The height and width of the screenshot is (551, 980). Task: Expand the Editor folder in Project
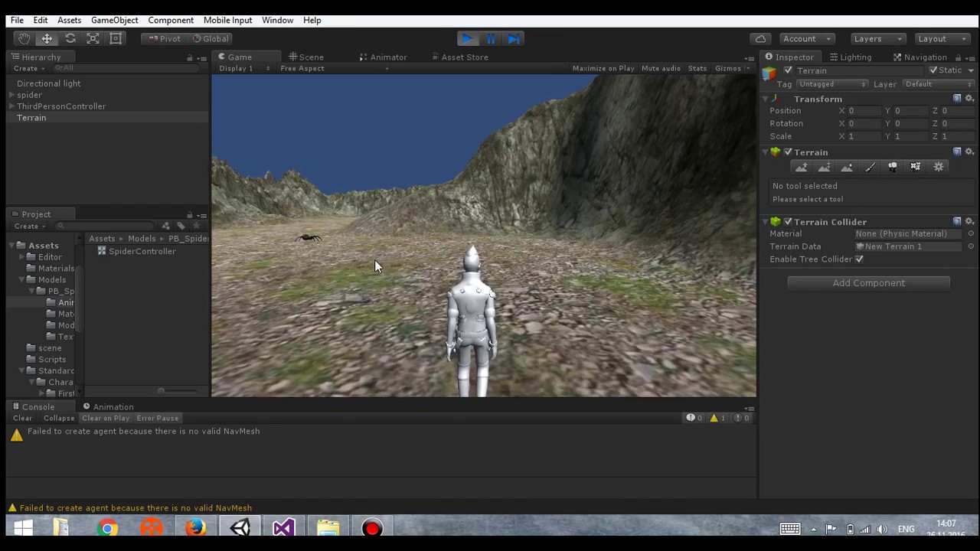pos(21,257)
